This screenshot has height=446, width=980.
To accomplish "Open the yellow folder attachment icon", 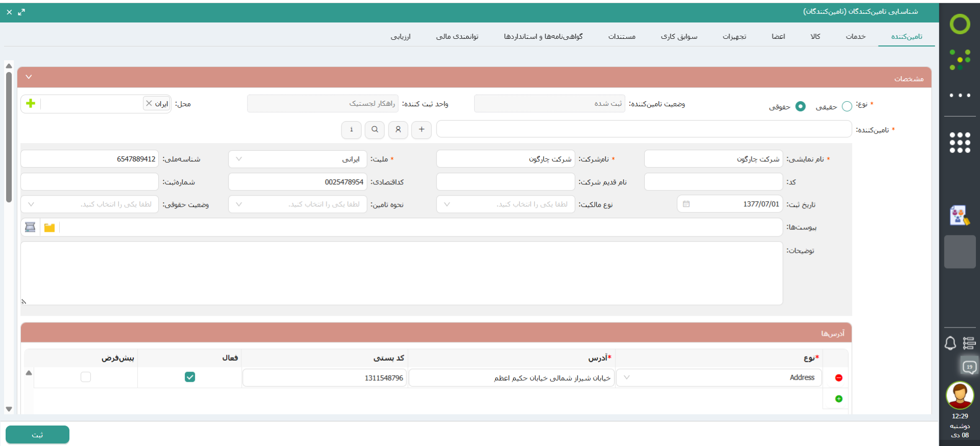I will pos(50,227).
